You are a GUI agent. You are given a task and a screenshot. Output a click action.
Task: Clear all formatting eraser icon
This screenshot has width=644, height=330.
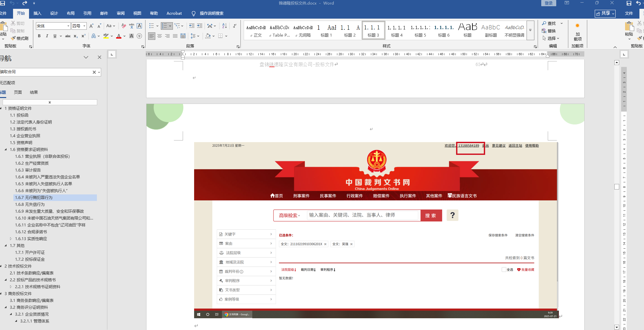click(124, 26)
